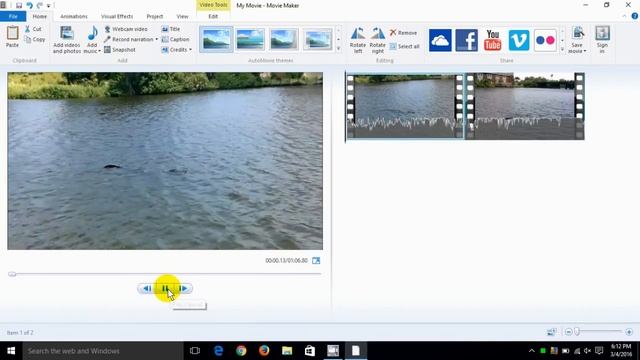The image size is (640, 360).
Task: Open Microsoft Edge from taskbar
Action: (218, 351)
